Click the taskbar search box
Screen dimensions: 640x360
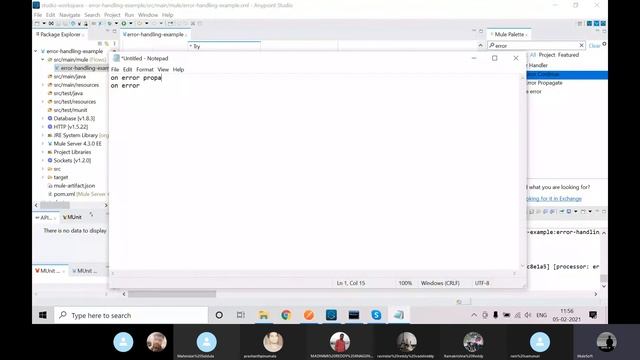[131, 315]
